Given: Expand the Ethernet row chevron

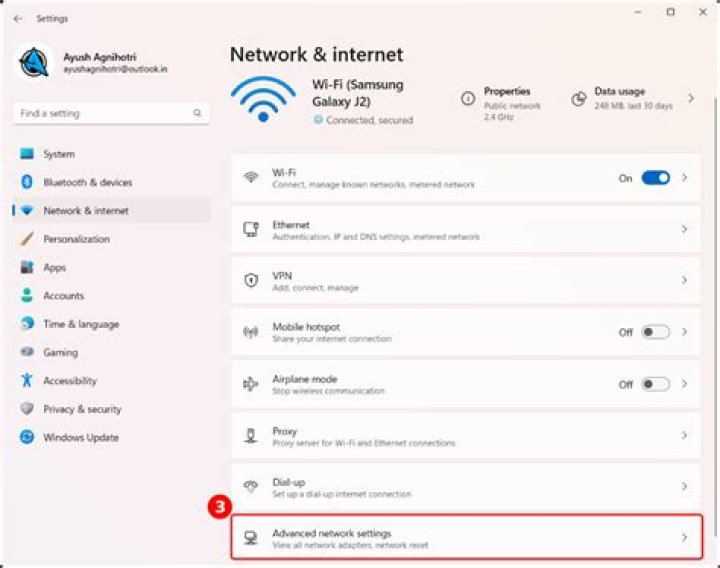Looking at the screenshot, I should [x=685, y=230].
